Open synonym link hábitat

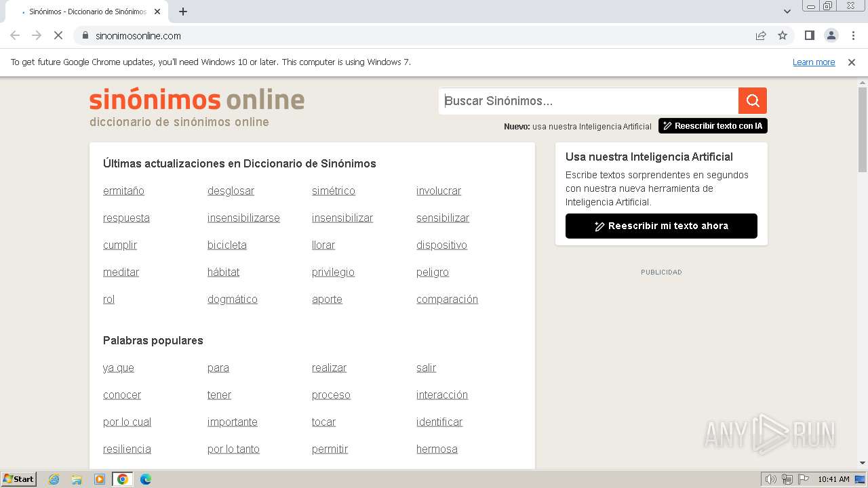pyautogui.click(x=223, y=272)
